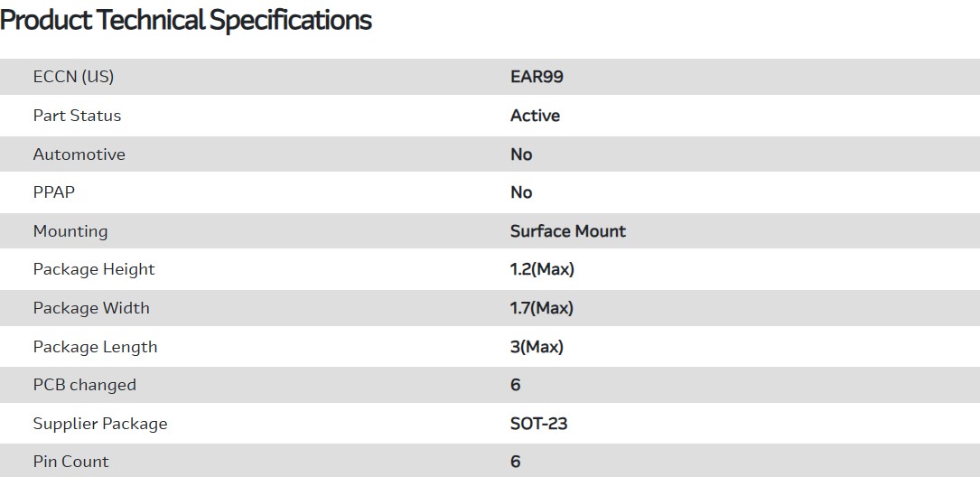Click the Product Technical Specifications heading
The height and width of the screenshot is (477, 980).
point(186,21)
